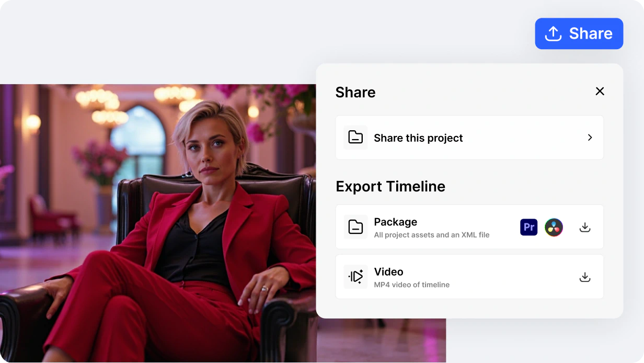Click the 'MP4 video of timeline' description
This screenshot has height=363, width=644.
click(x=412, y=285)
